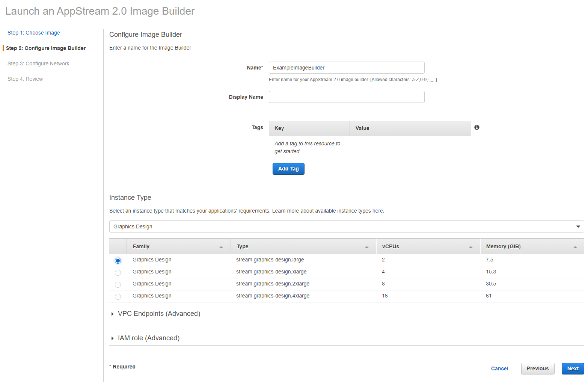Click the Previous button
Screen dimensions: 588x382
537,368
